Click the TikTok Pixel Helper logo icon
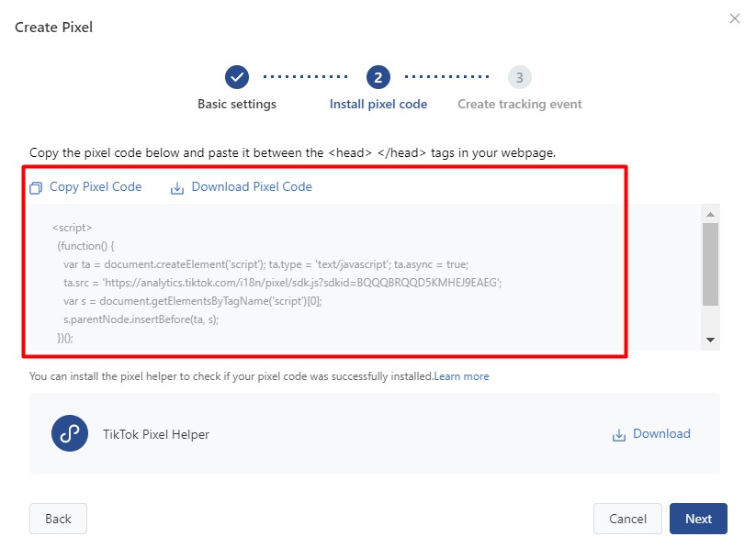Screen dimensions: 756x548 click(x=70, y=433)
